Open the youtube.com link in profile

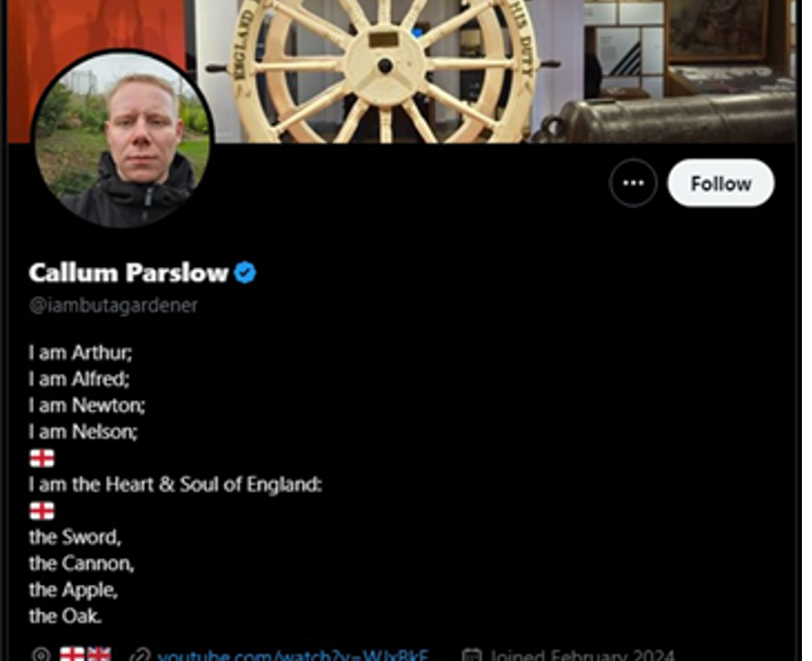(293, 655)
